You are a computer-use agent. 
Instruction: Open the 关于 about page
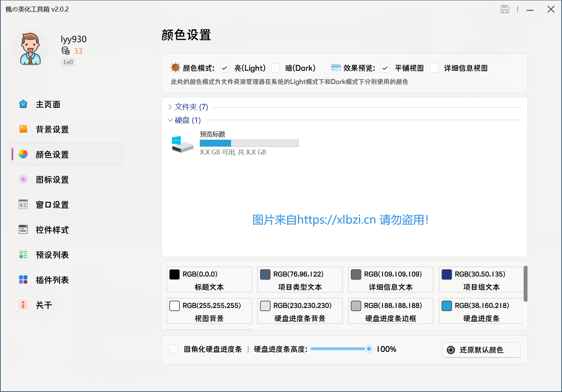tap(44, 305)
